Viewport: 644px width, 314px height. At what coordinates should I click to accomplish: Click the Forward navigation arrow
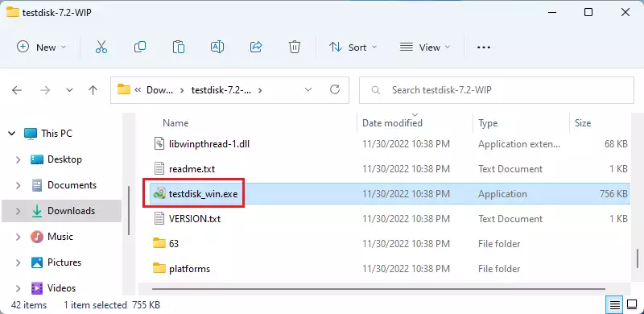click(45, 90)
